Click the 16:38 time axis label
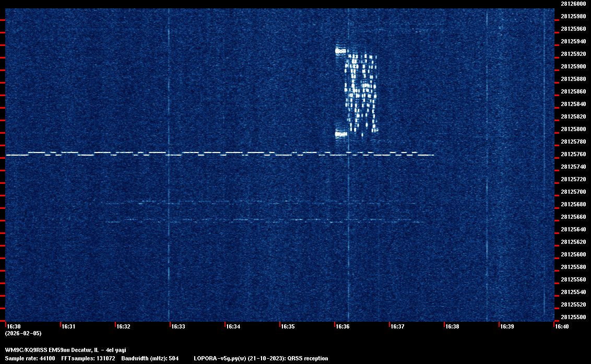The width and height of the screenshot is (591, 364). 452,326
